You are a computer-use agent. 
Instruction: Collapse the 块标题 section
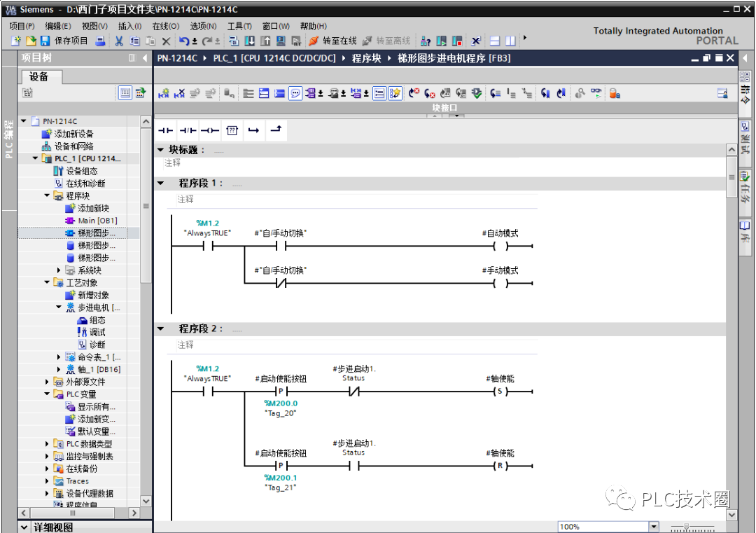click(x=161, y=150)
